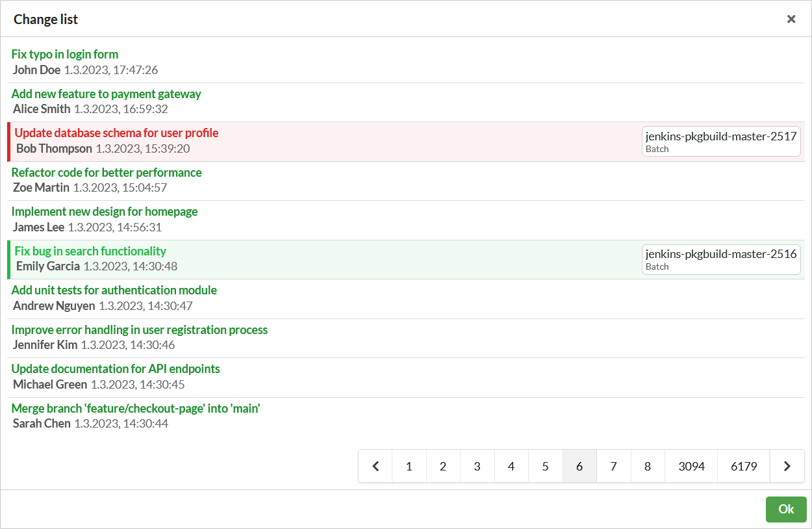View 'Update documentation for API endpoints' change
Screen dimensions: 812x529
click(x=115, y=368)
